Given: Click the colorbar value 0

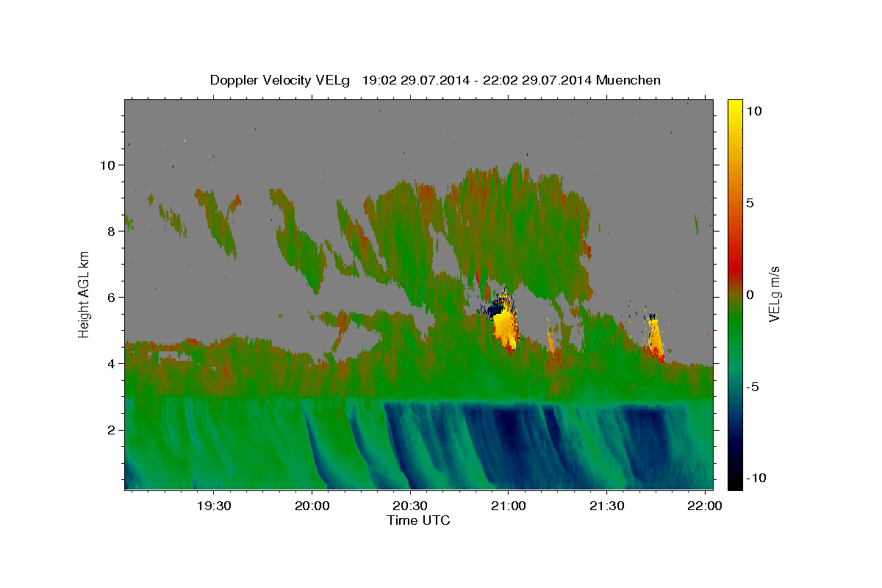Looking at the screenshot, I should click(751, 294).
